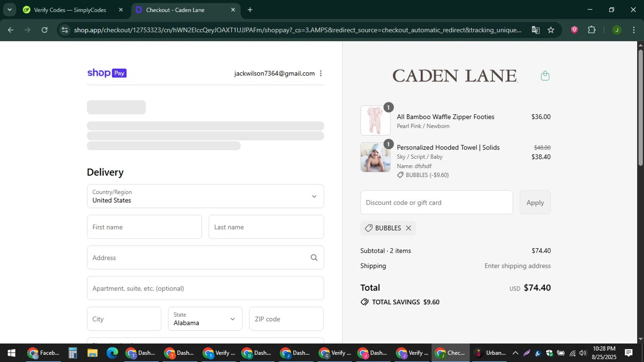The width and height of the screenshot is (644, 362).
Task: Click the browser Back arrow
Action: coord(11,30)
